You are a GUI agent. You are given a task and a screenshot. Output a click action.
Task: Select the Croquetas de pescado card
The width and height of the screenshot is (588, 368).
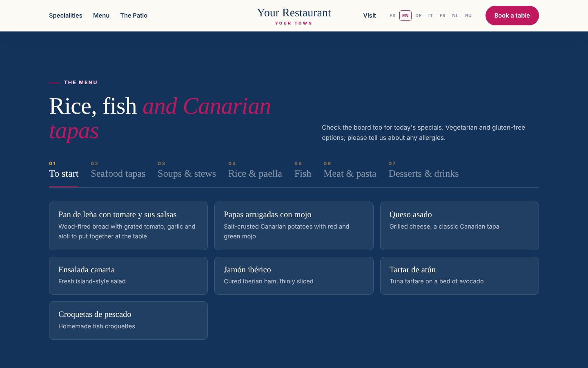128,321
